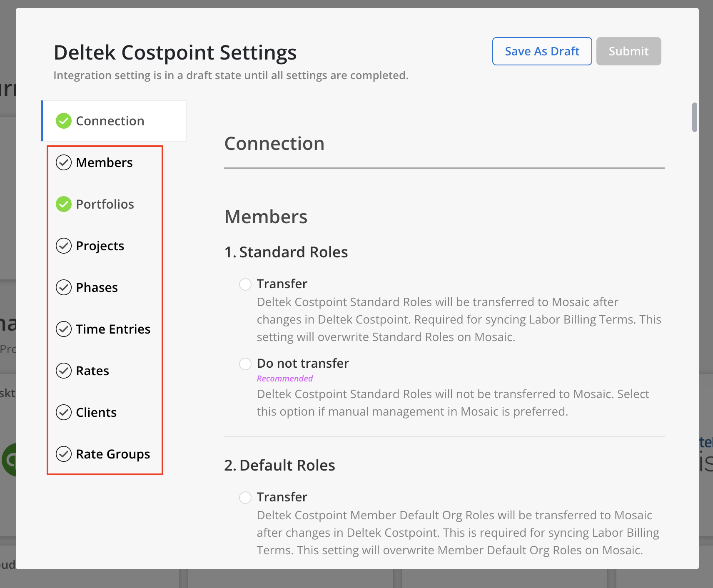This screenshot has width=713, height=588.
Task: Click the settings panel scrollbar thumb
Action: click(x=694, y=117)
